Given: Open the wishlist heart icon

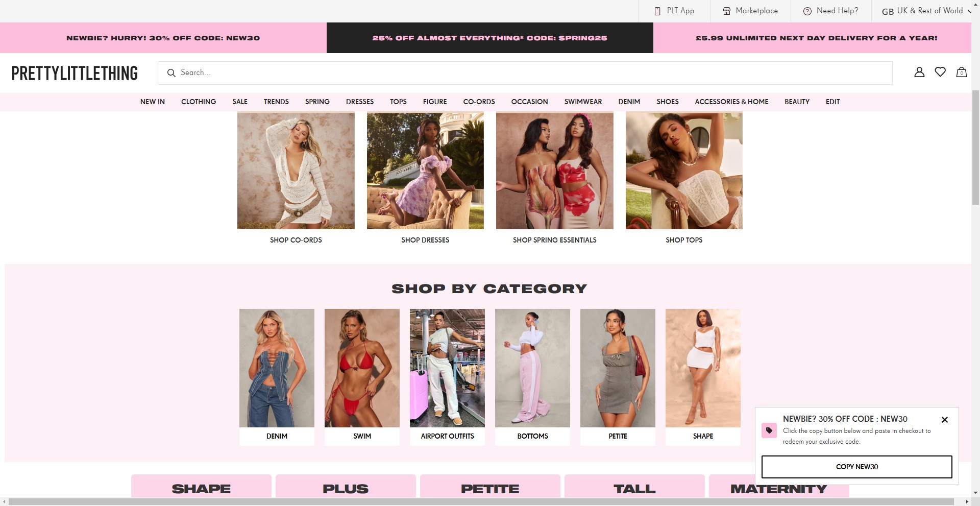Looking at the screenshot, I should (940, 73).
